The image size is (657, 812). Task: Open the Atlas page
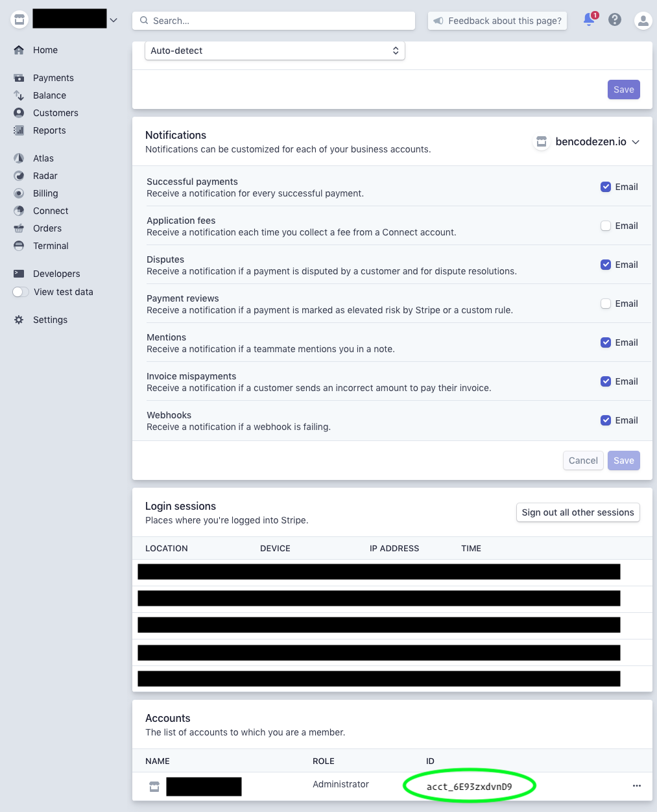point(43,158)
